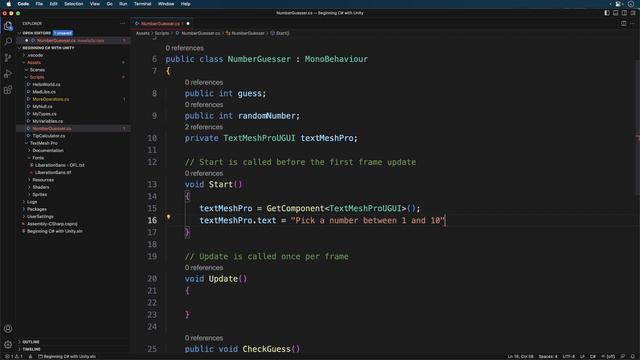Click the UTF-8 encoding in status bar
Image resolution: width=640 pixels, height=360 pixels.
pyautogui.click(x=568, y=356)
